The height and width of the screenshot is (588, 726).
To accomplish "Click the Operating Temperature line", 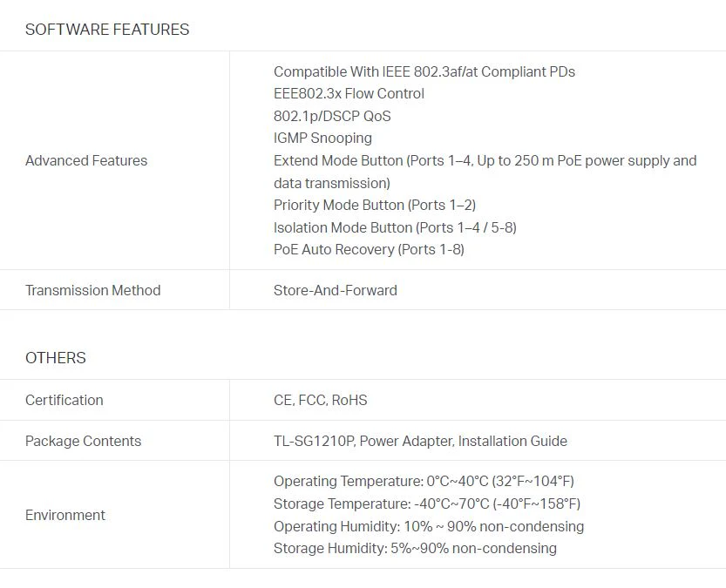I will pyautogui.click(x=424, y=481).
